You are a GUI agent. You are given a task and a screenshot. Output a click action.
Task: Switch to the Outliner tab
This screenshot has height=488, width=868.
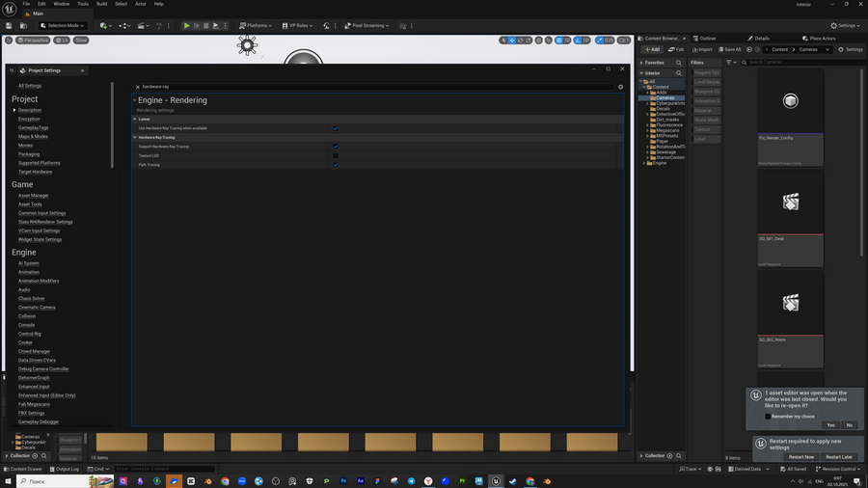[x=705, y=39]
